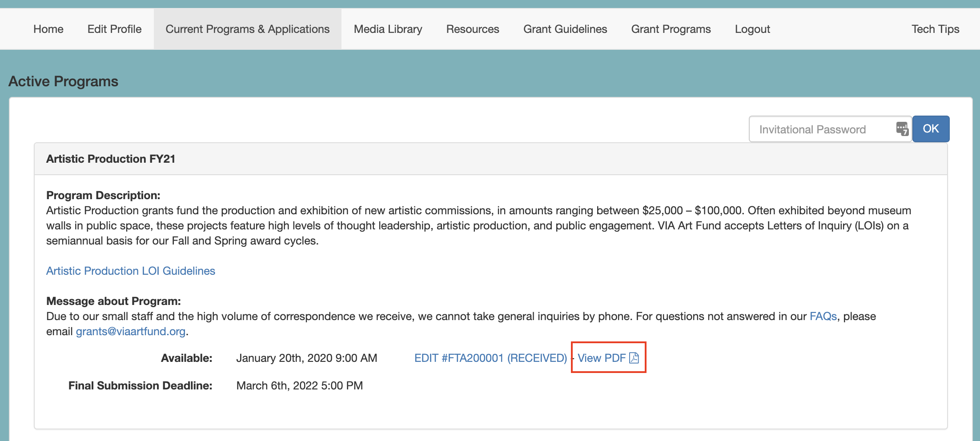Open the Home menu item

(x=48, y=29)
